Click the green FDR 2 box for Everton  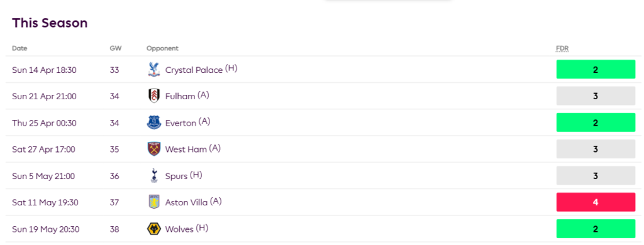[596, 122]
